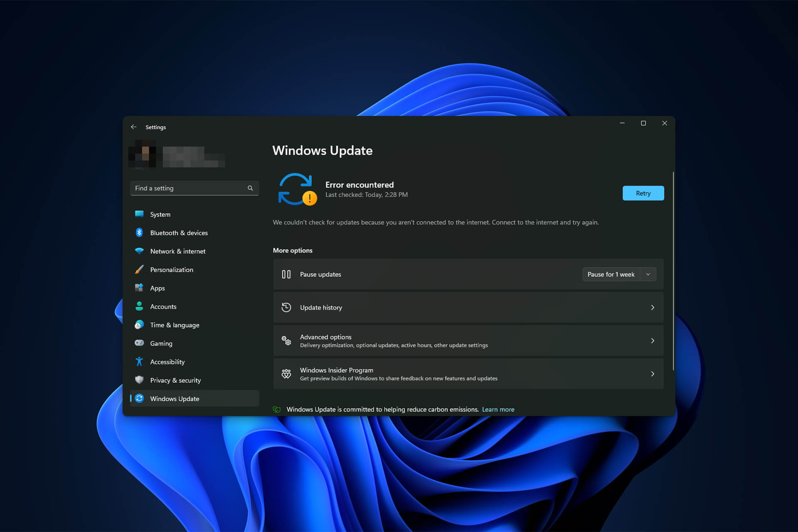Viewport: 798px width, 532px height.
Task: Expand Update history chevron
Action: point(653,308)
